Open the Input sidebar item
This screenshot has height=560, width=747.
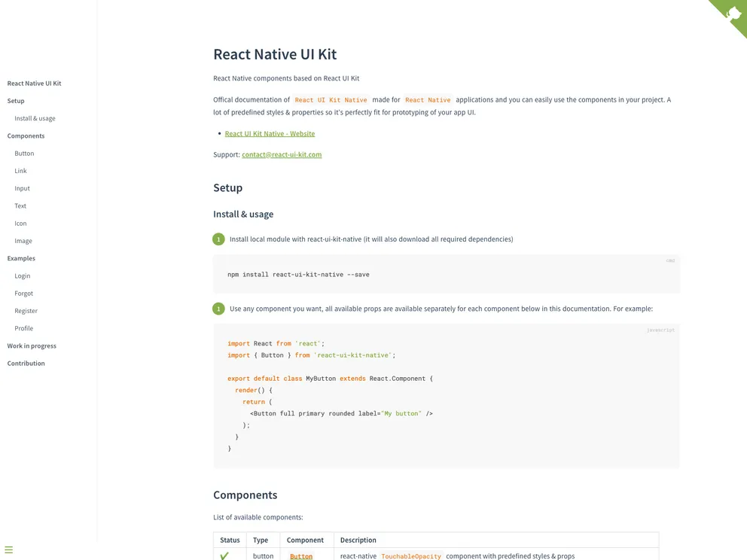(22, 188)
